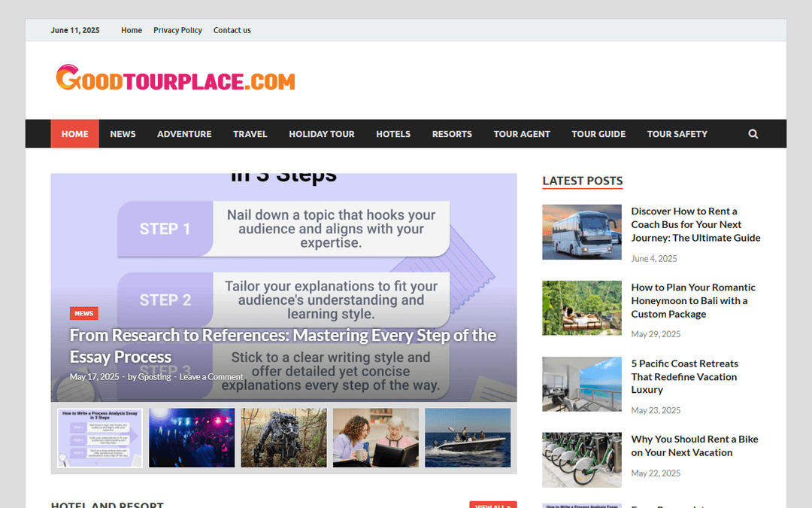Viewport: 812px width, 508px height.
Task: Click the red NEWS category badge on slider
Action: [x=84, y=313]
